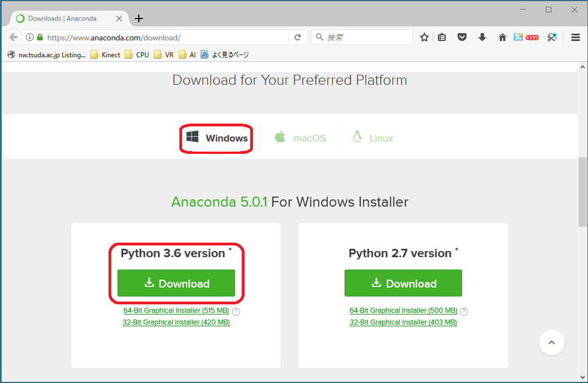Viewport: 588px width, 383px height.
Task: Select the Windows platform tab
Action: coord(217,138)
